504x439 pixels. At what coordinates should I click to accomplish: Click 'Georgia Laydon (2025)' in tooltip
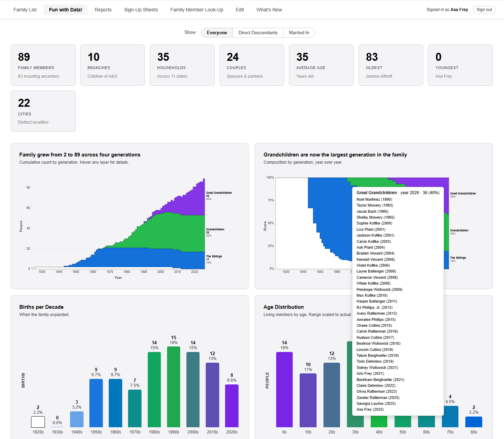(376, 403)
